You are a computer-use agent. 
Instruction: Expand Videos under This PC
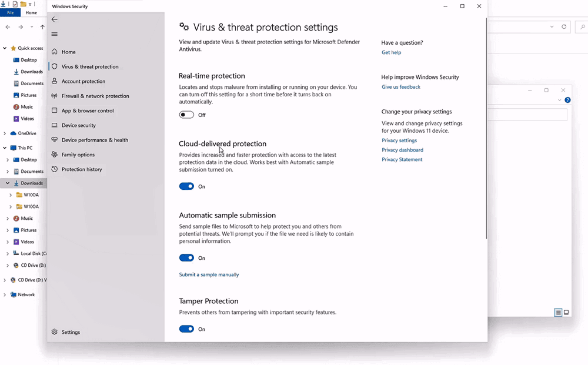point(8,242)
